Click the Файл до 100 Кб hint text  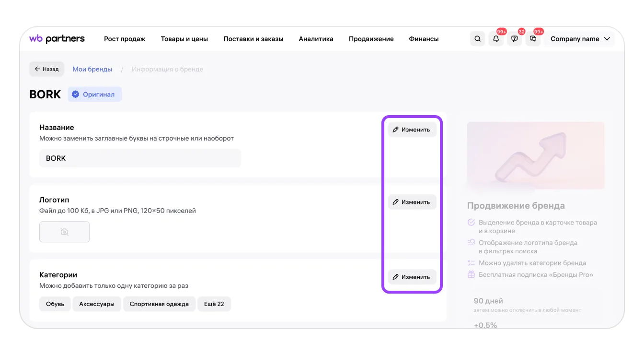click(x=117, y=211)
